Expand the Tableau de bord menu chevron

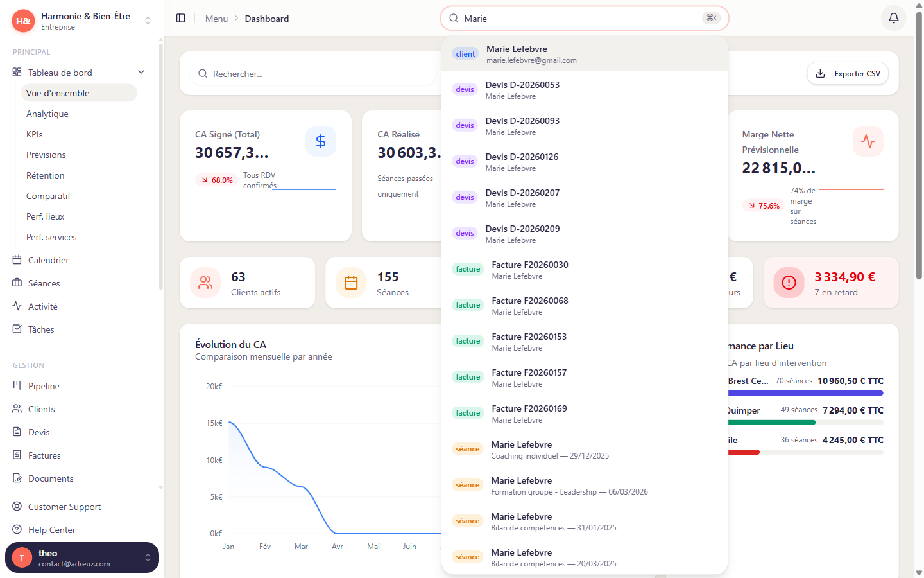tap(141, 72)
